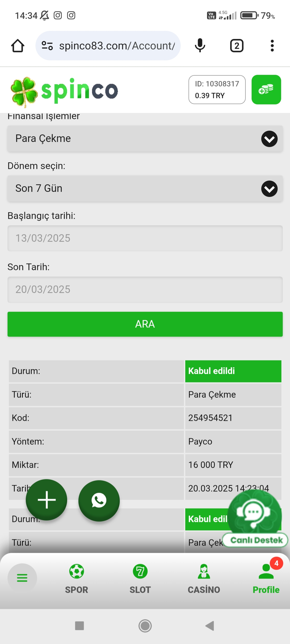Viewport: 290px width, 644px height.
Task: Tap the browser home icon
Action: (18, 46)
